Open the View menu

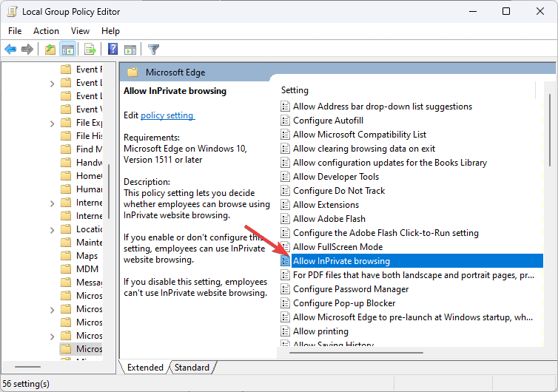[80, 31]
